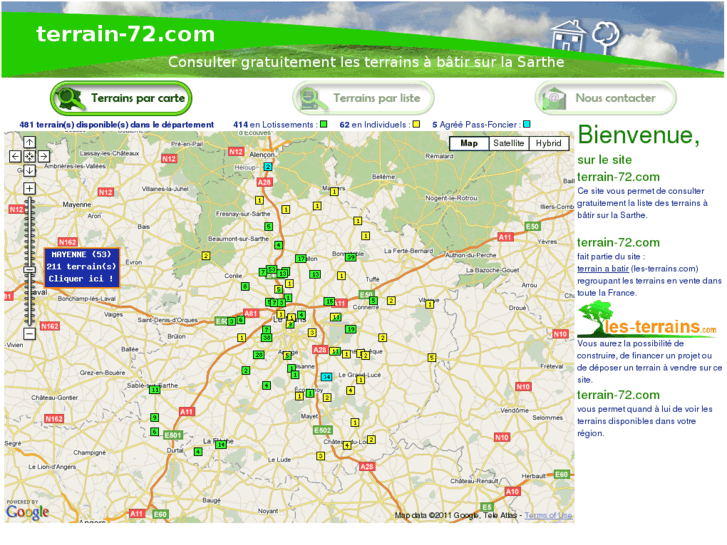Select yellow marker 1 near Mayet
The image size is (727, 545).
click(355, 422)
